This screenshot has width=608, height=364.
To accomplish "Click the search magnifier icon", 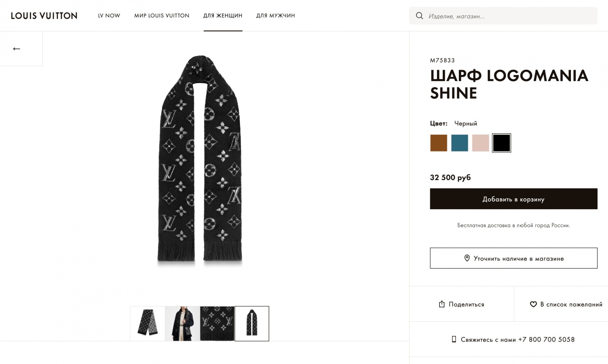I will click(x=419, y=16).
